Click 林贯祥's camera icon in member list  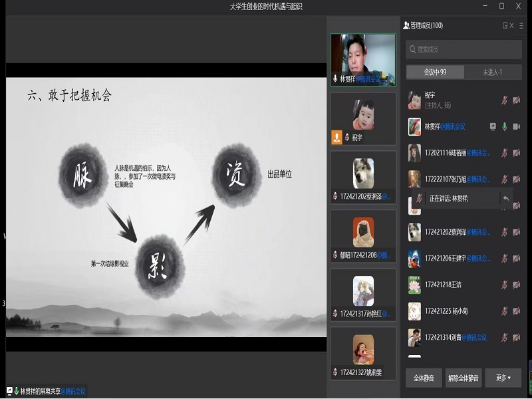[x=517, y=126]
